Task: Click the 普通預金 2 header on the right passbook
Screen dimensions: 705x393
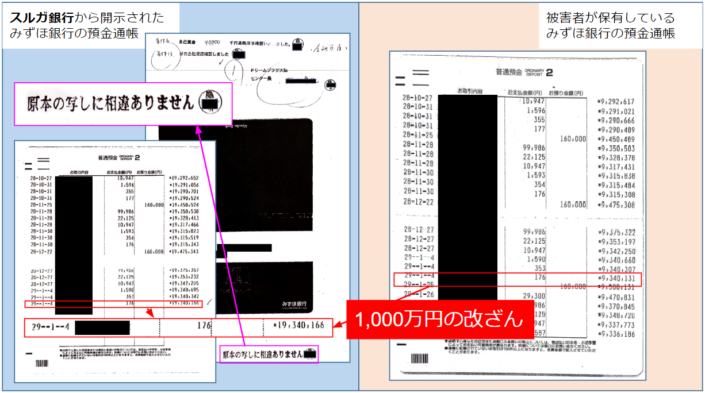Action: pos(524,72)
